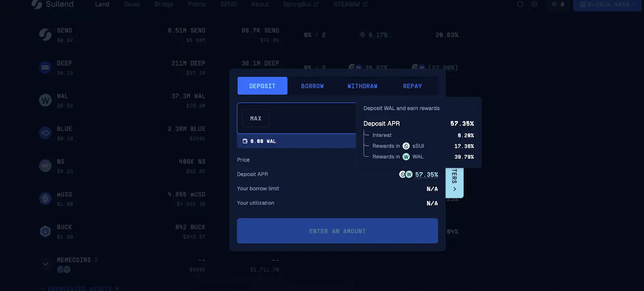644x291 pixels.
Task: Click the '36.1M DEEP' borrows value
Action: coord(260,63)
